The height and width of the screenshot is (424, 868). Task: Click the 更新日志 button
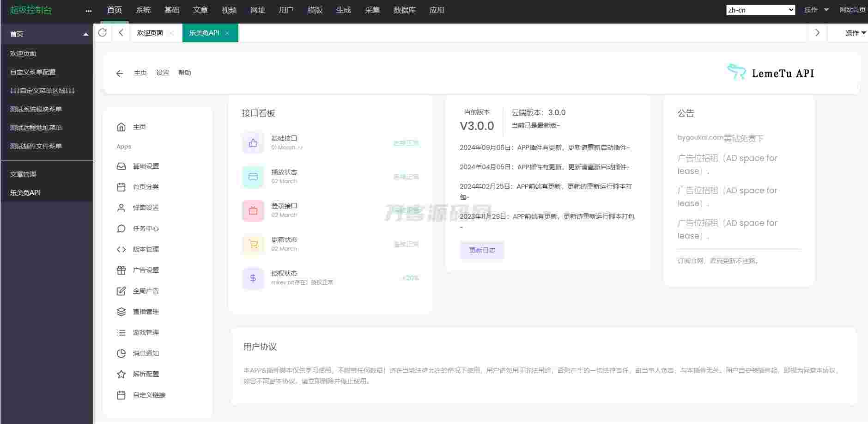[x=482, y=250]
